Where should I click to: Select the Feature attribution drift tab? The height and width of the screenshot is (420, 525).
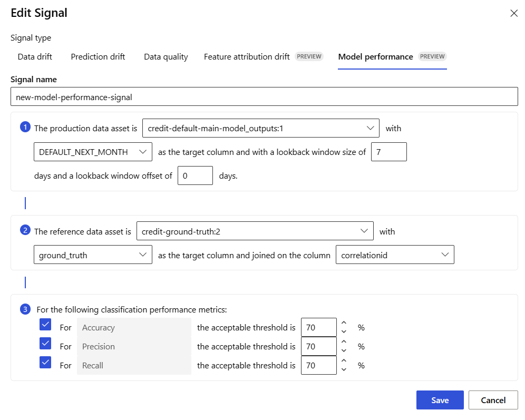point(247,57)
